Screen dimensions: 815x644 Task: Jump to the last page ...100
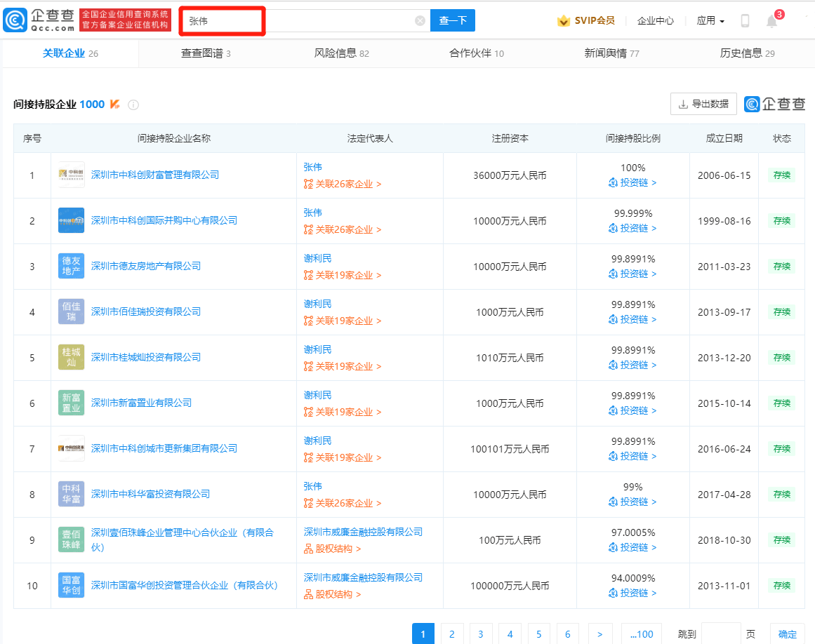[x=642, y=634]
